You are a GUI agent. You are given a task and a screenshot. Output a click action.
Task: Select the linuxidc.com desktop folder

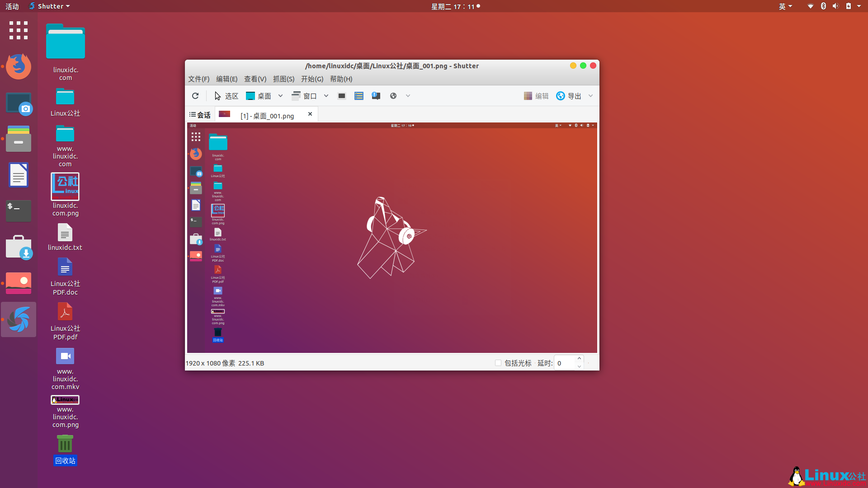click(x=66, y=52)
